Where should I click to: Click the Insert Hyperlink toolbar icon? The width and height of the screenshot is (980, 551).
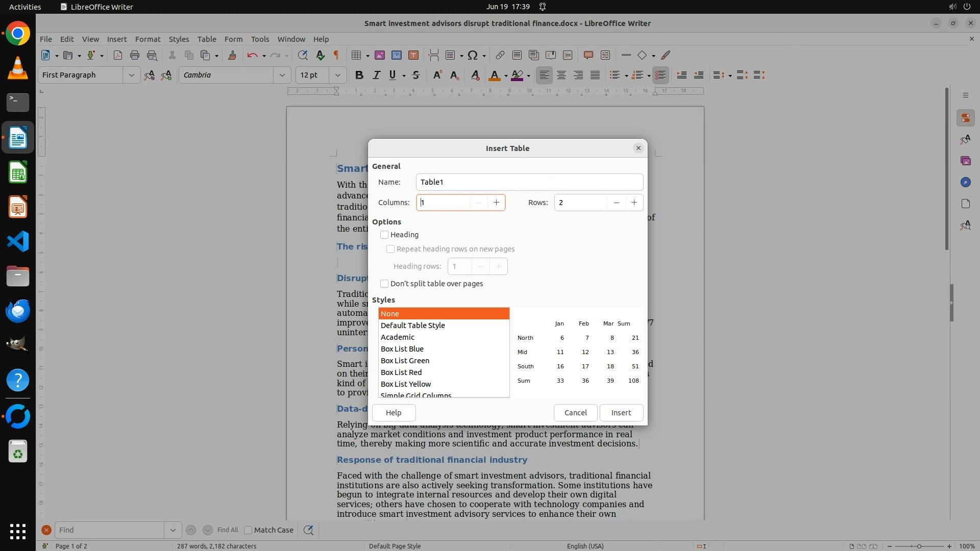[x=500, y=55]
